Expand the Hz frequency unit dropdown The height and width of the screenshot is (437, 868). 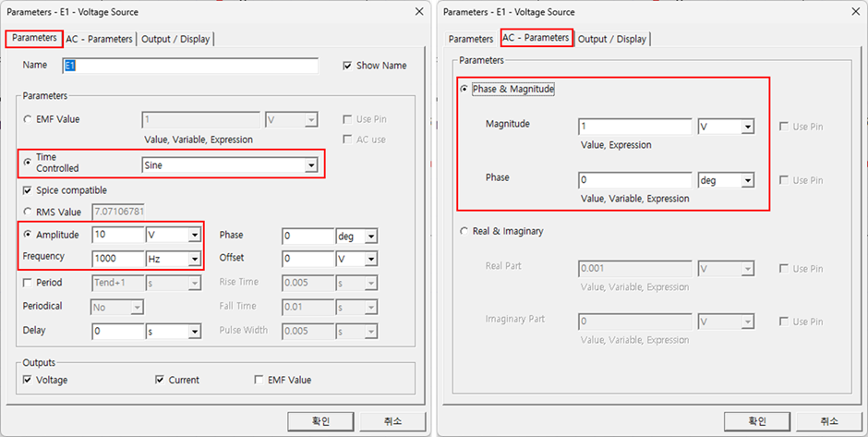click(194, 260)
